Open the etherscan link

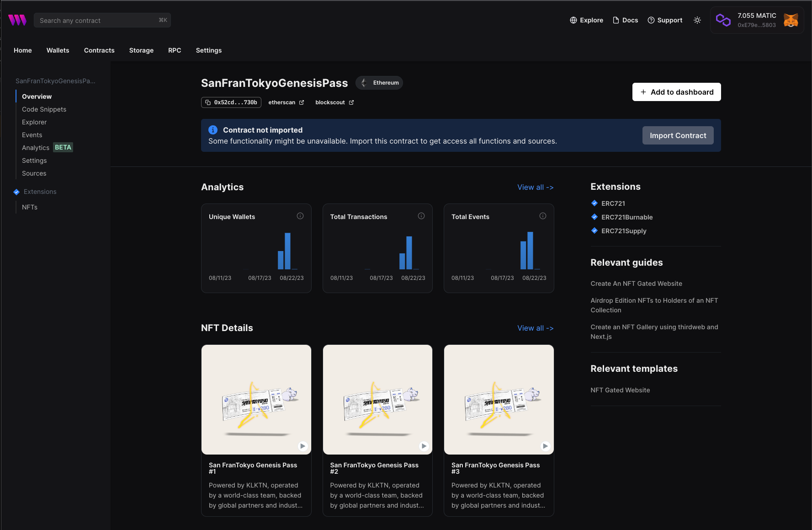click(286, 102)
